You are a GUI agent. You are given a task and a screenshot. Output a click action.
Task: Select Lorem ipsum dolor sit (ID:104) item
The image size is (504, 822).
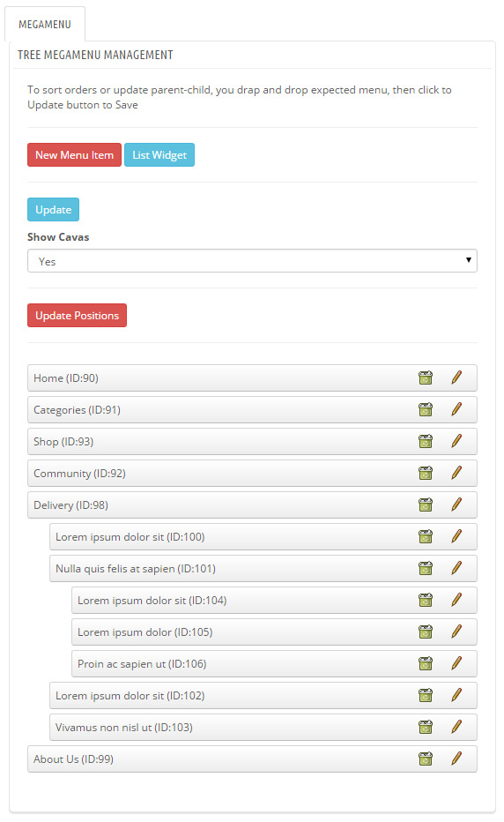click(274, 601)
